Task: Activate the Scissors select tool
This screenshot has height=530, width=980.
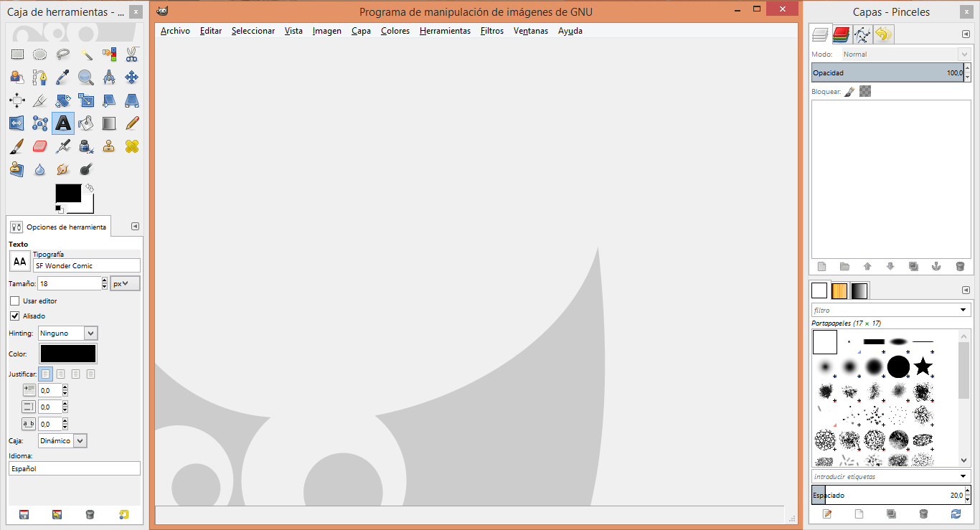Action: point(132,54)
